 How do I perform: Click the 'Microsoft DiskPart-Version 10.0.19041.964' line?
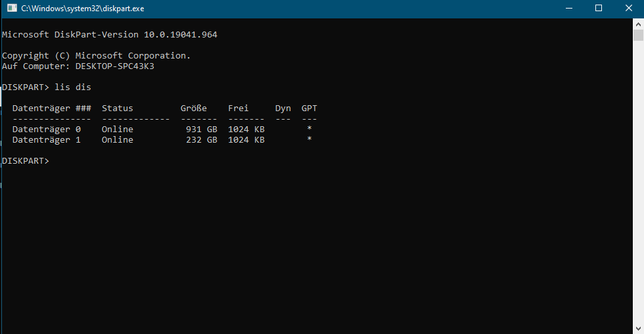tap(110, 34)
